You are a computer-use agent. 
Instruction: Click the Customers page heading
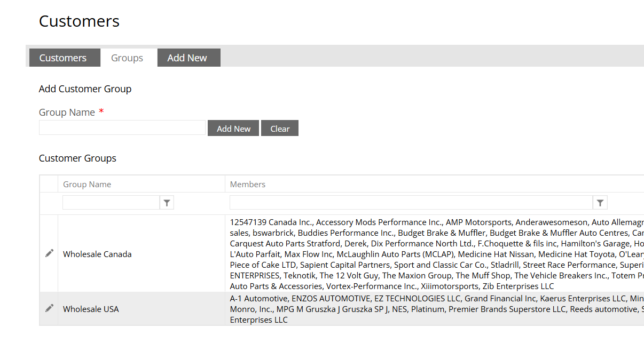(79, 21)
